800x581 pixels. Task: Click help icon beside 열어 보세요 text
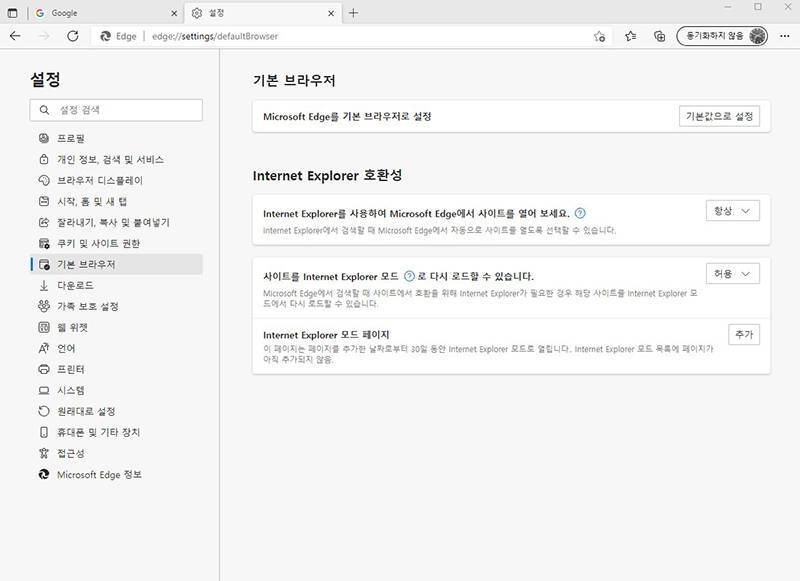(580, 213)
